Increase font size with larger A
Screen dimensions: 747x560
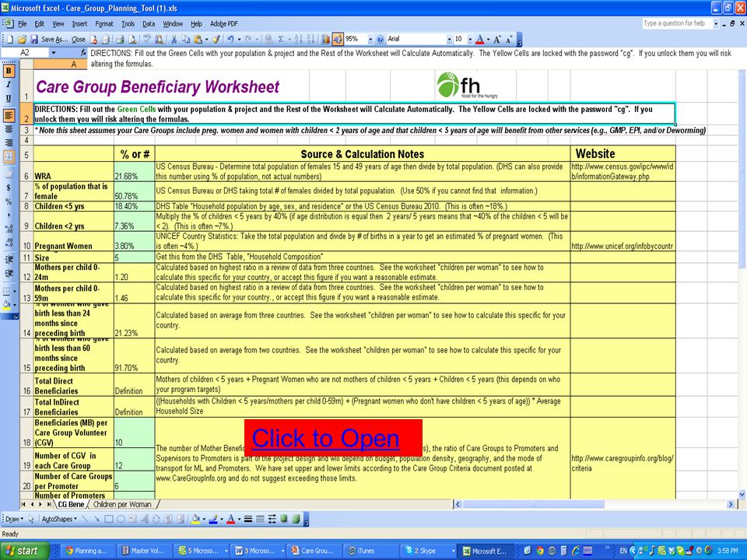coord(496,39)
